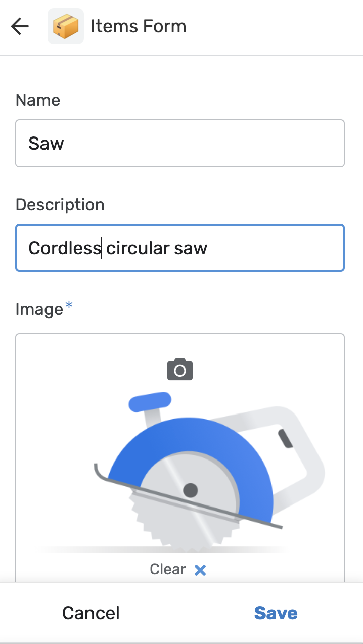Click the blue top knob on the saw
The width and height of the screenshot is (363, 644).
pos(150,401)
